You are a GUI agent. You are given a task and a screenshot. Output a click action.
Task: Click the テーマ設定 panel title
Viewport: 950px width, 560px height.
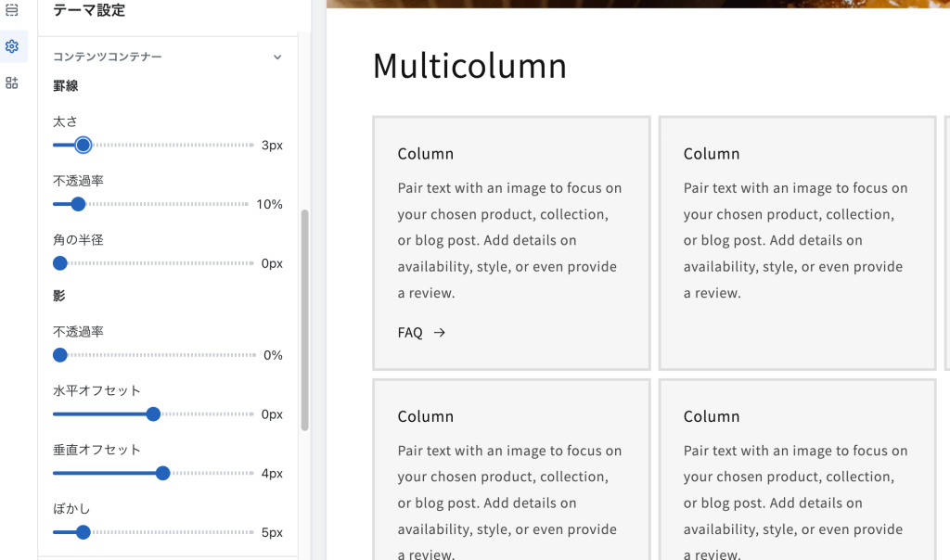89,11
